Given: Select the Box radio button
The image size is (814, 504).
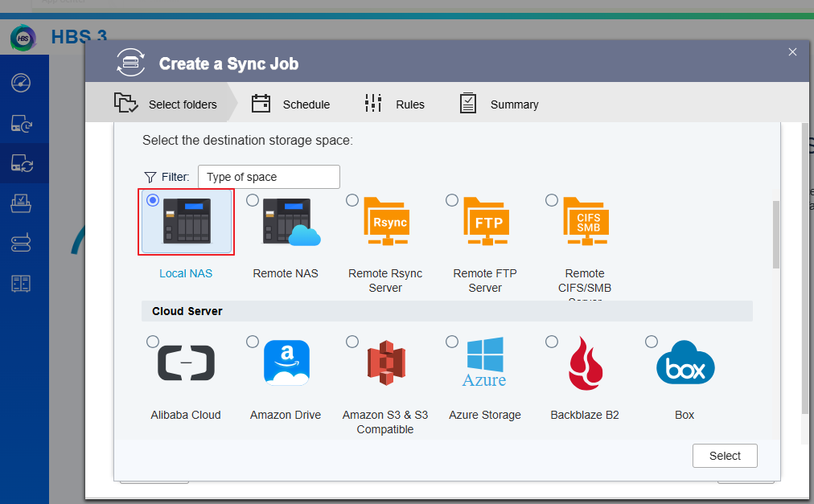Looking at the screenshot, I should (651, 342).
